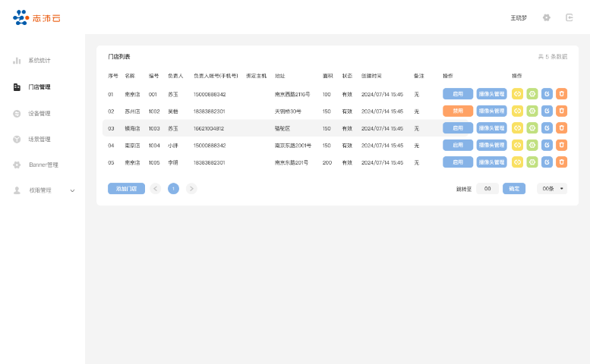
Task: Click the green settings icon in row 05
Action: pos(532,162)
